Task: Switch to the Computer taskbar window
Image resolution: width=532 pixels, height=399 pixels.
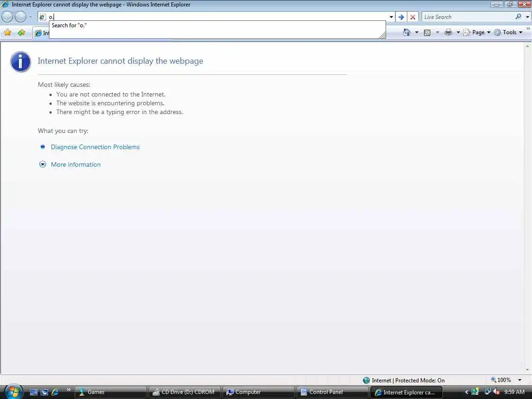Action: tap(259, 392)
